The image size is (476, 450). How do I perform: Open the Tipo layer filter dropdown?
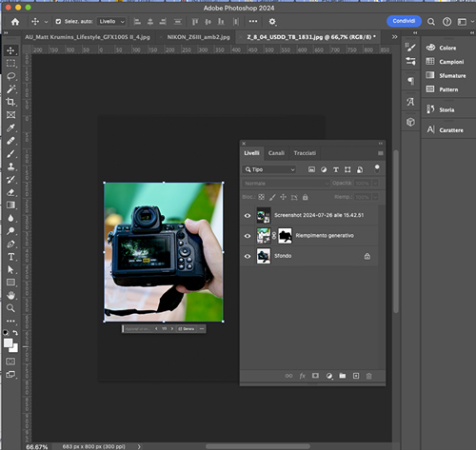coord(269,169)
